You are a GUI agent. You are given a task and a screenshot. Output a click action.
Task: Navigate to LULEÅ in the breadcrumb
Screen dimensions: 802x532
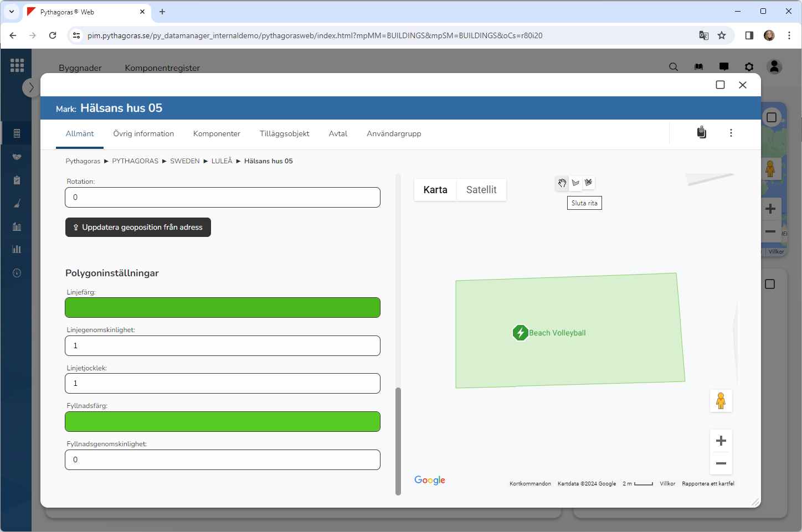tap(222, 161)
